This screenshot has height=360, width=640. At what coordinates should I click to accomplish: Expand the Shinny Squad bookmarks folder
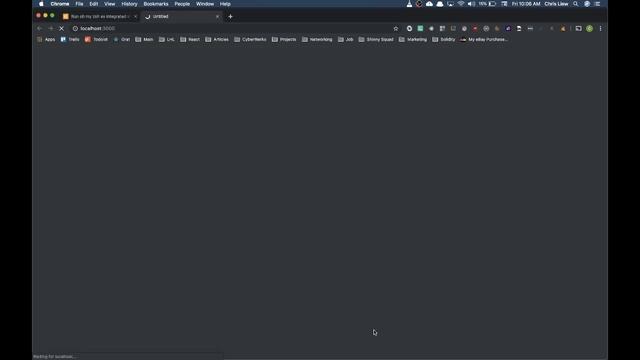tap(376, 40)
